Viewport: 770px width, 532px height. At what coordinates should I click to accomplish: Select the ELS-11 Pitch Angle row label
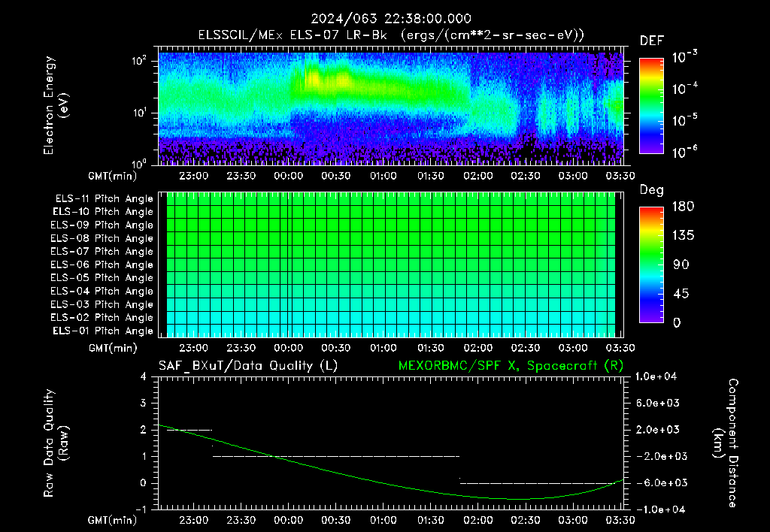pyautogui.click(x=104, y=199)
